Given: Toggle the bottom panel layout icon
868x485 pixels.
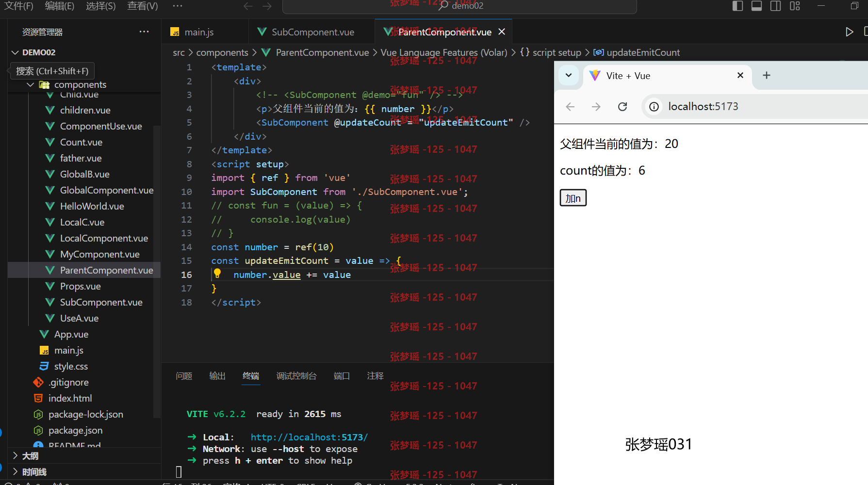Looking at the screenshot, I should click(756, 6).
